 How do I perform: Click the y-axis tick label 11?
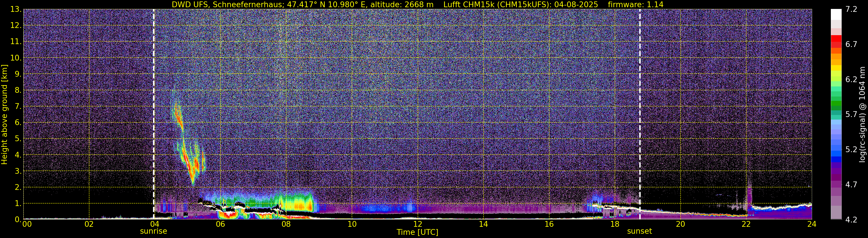tap(15, 42)
